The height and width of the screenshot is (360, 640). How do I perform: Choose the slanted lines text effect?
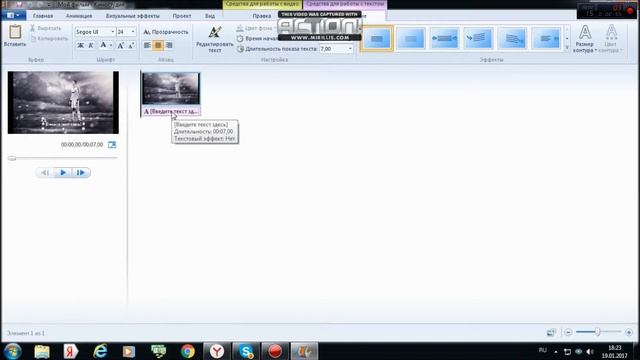[512, 38]
